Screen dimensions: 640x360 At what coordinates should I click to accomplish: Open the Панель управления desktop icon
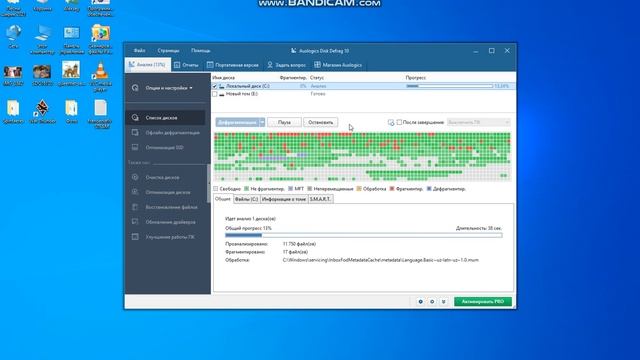(x=72, y=39)
